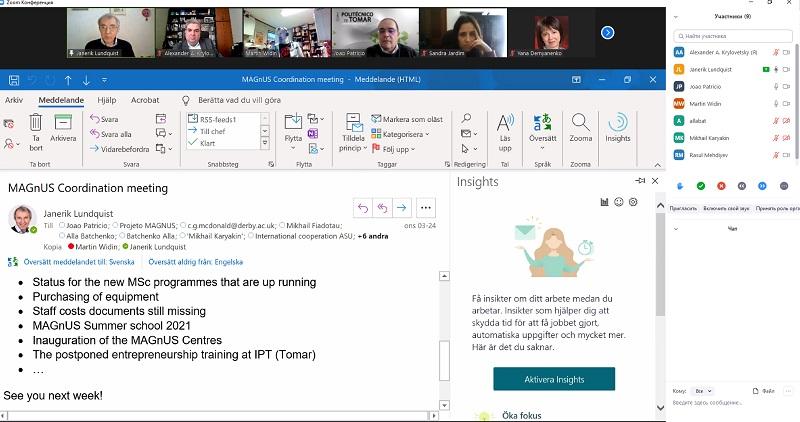Show next video participants in Zoom

coord(606,32)
